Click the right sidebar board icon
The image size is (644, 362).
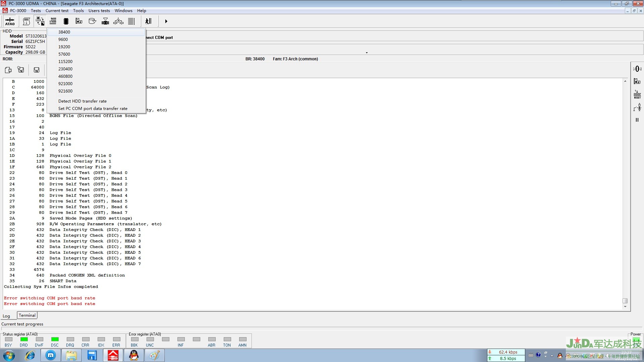point(637,81)
